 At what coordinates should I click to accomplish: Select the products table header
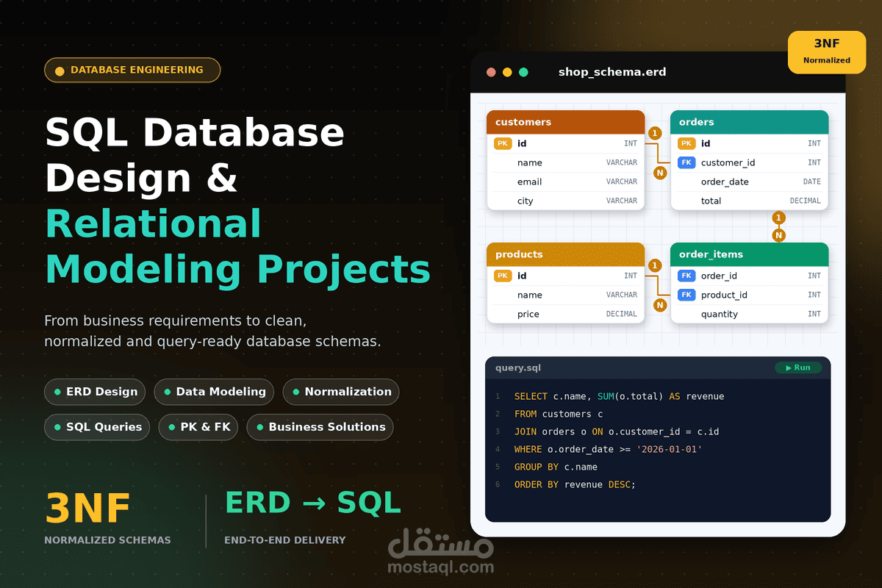tap(566, 254)
